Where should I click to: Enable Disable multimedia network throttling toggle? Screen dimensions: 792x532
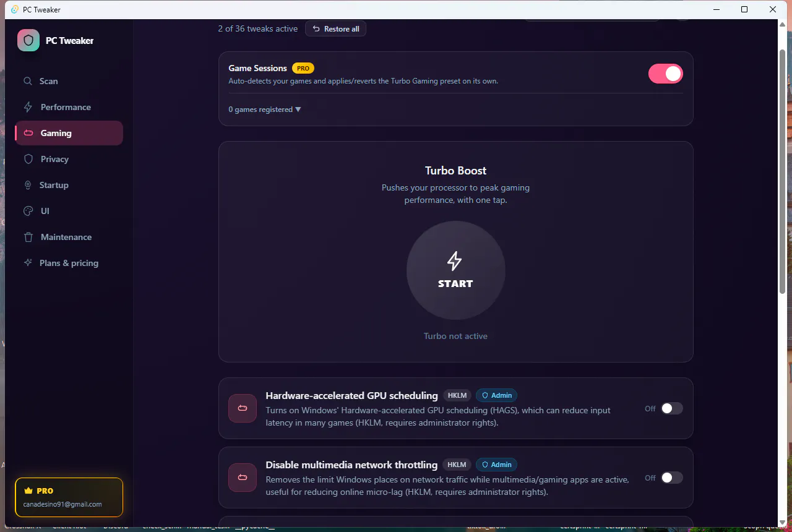[672, 478]
